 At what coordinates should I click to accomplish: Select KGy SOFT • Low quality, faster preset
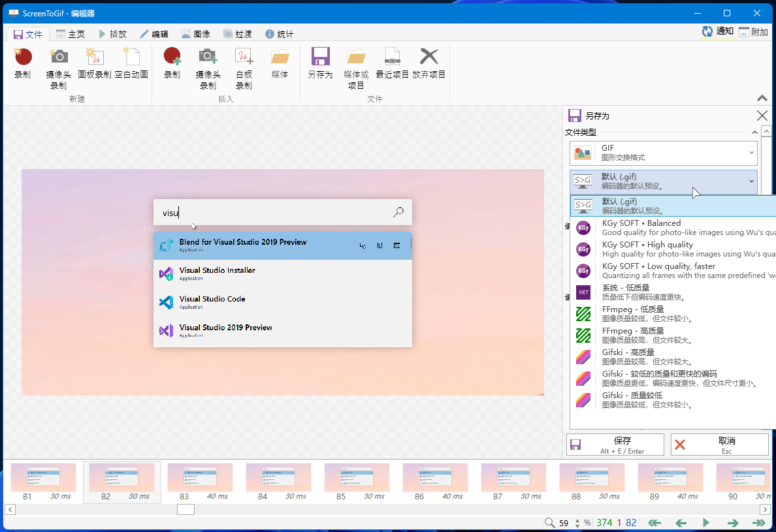[673, 270]
